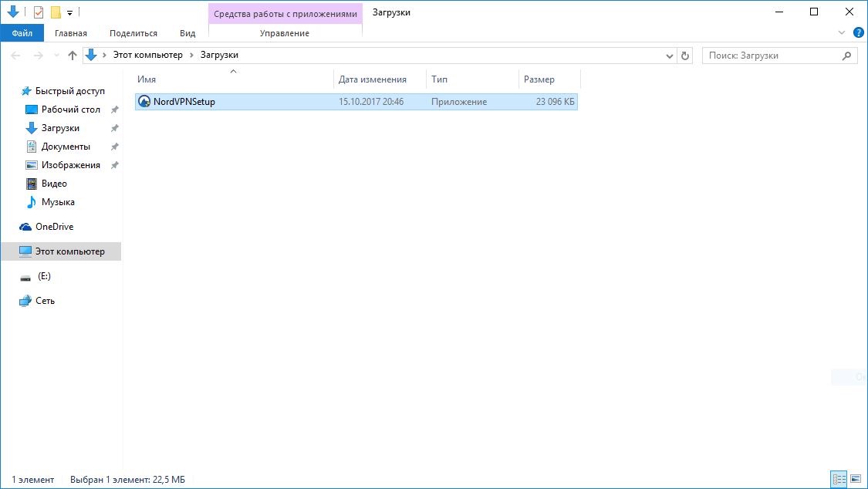868x489 pixels.
Task: Switch to the Поделиться ribbon tab
Action: click(133, 33)
